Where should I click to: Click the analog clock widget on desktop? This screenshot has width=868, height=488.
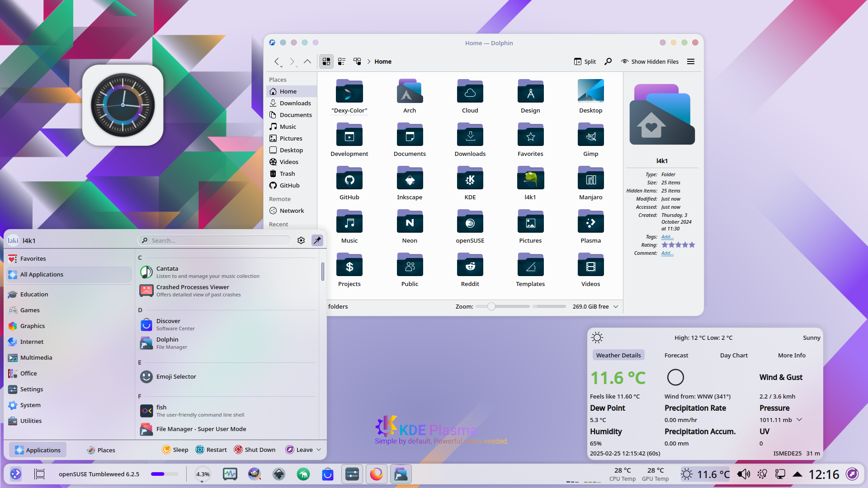[x=123, y=105]
